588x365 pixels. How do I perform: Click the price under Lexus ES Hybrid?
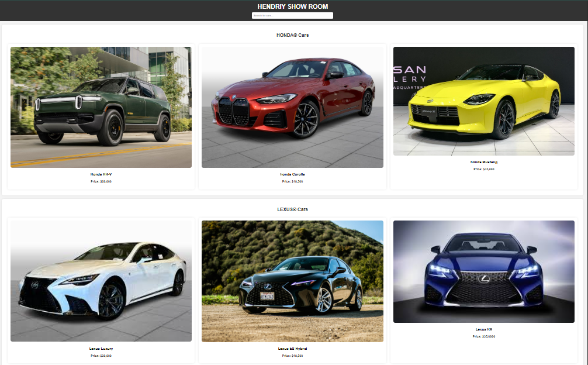tap(292, 356)
